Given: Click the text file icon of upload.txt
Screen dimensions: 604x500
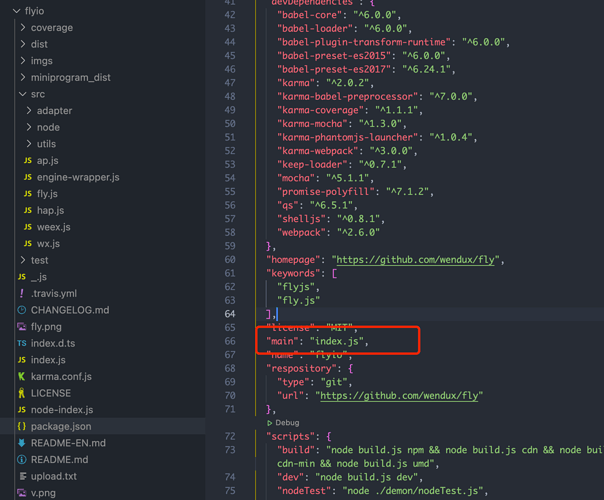Looking at the screenshot, I should (x=23, y=476).
